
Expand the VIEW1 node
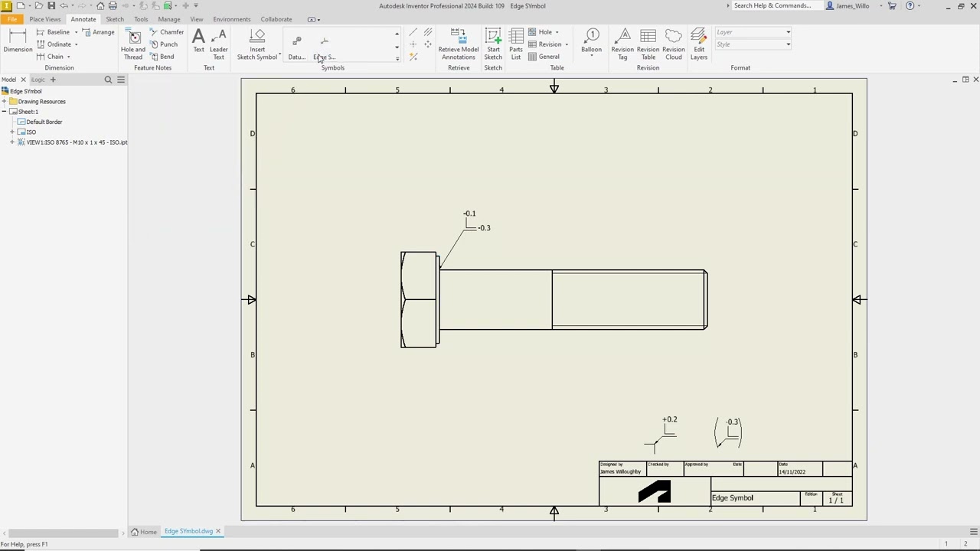click(x=12, y=142)
